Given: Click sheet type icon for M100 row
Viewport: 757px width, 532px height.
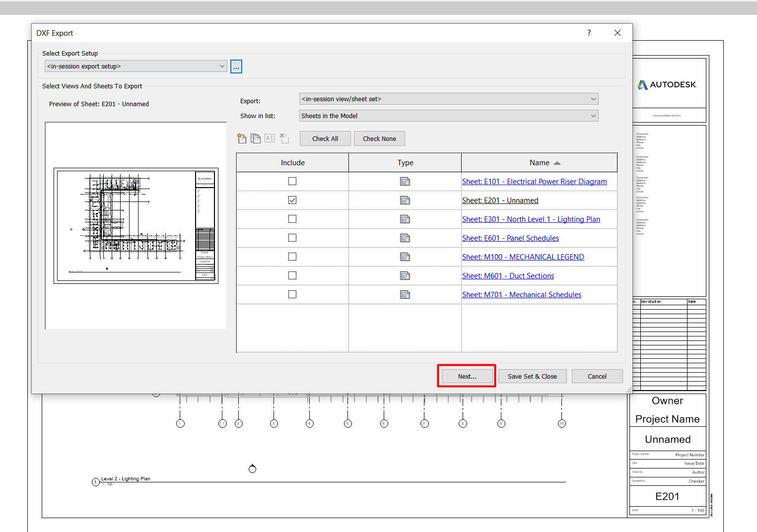Looking at the screenshot, I should click(x=405, y=257).
